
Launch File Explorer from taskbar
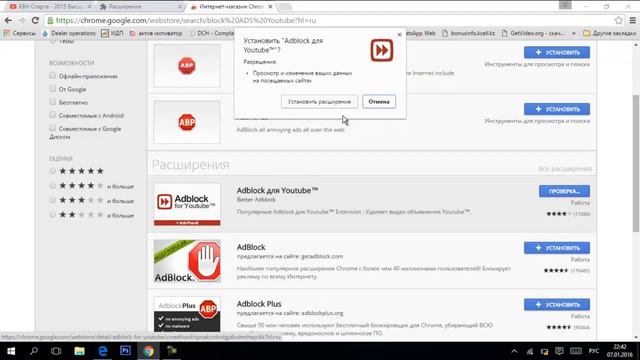79,351
